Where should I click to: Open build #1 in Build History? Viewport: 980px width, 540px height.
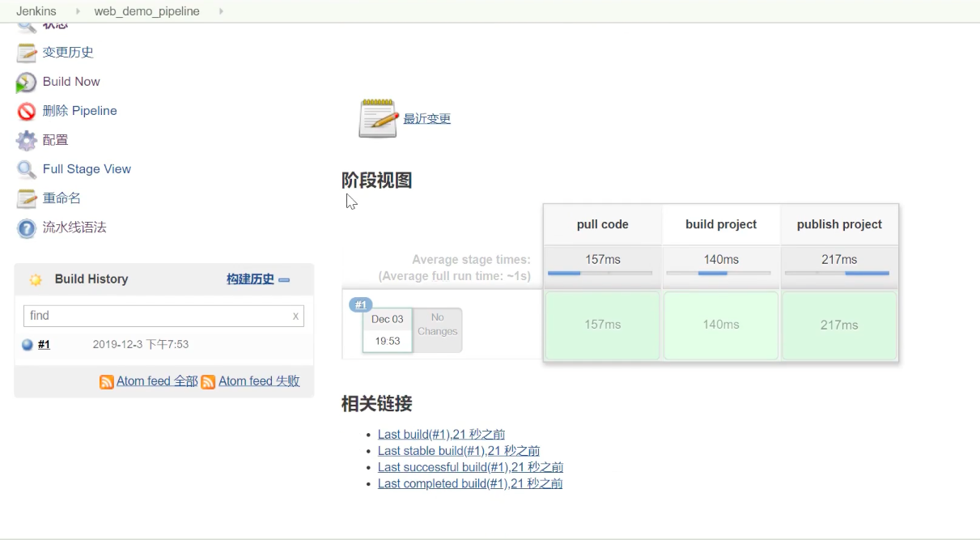pyautogui.click(x=44, y=345)
